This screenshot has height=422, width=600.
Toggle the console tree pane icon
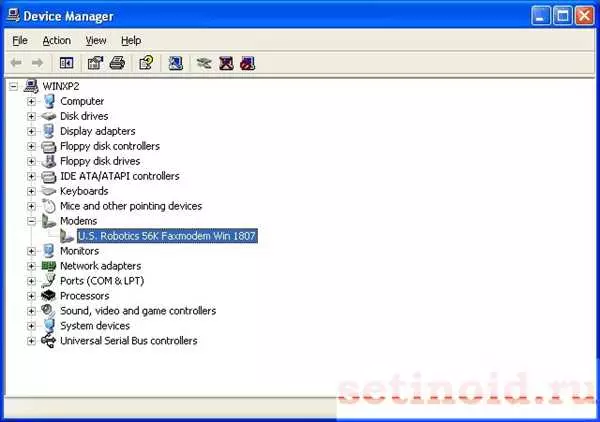click(x=66, y=63)
